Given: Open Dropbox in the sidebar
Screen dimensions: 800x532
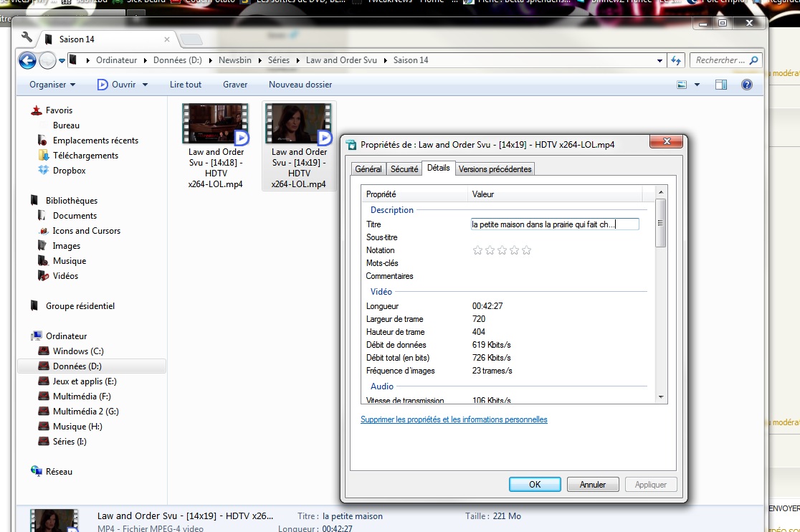Looking at the screenshot, I should (69, 171).
